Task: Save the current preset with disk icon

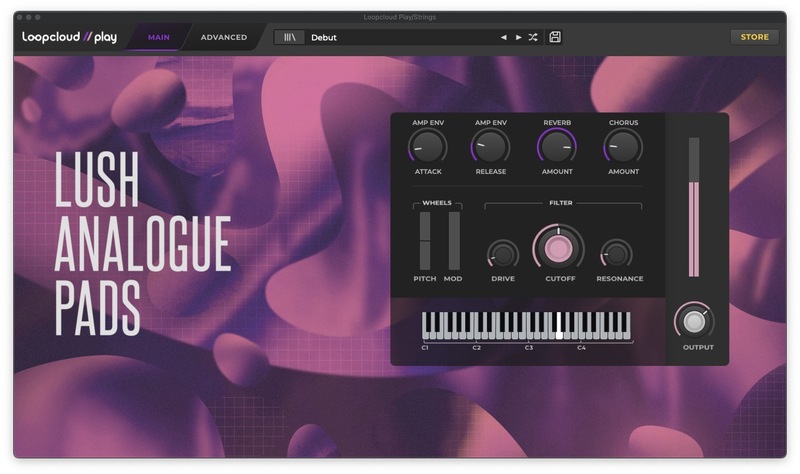Action: (555, 37)
